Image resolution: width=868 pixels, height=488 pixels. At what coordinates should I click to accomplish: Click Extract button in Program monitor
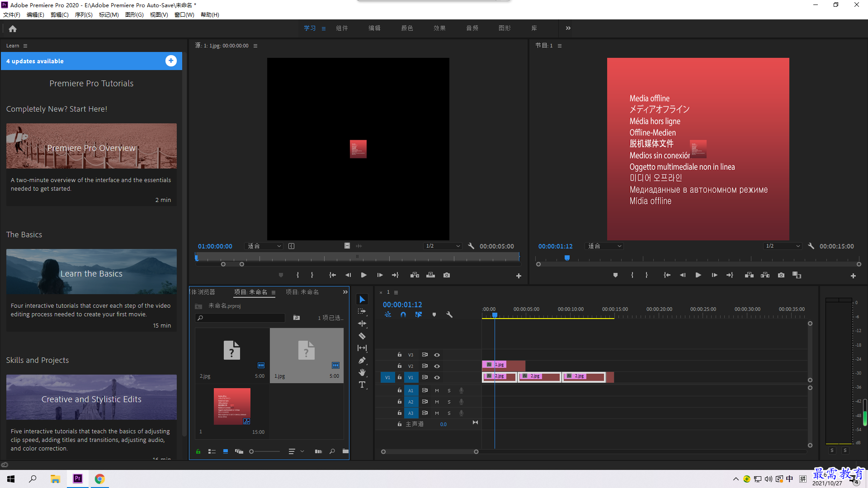click(765, 275)
